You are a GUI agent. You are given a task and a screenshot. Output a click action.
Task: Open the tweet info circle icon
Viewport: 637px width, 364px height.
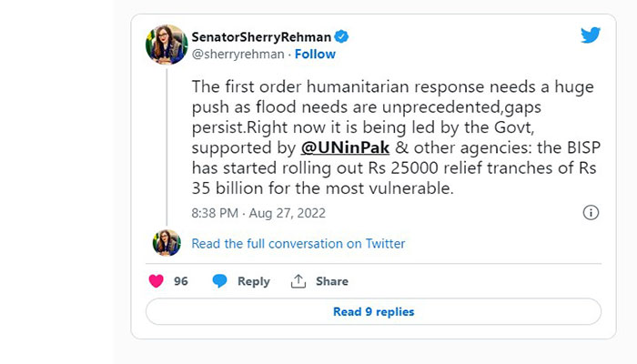590,213
